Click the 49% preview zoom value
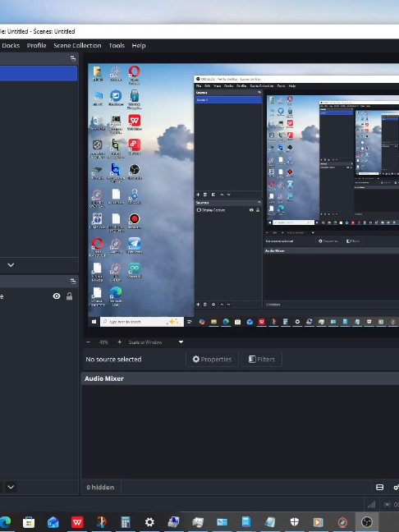 pyautogui.click(x=103, y=342)
